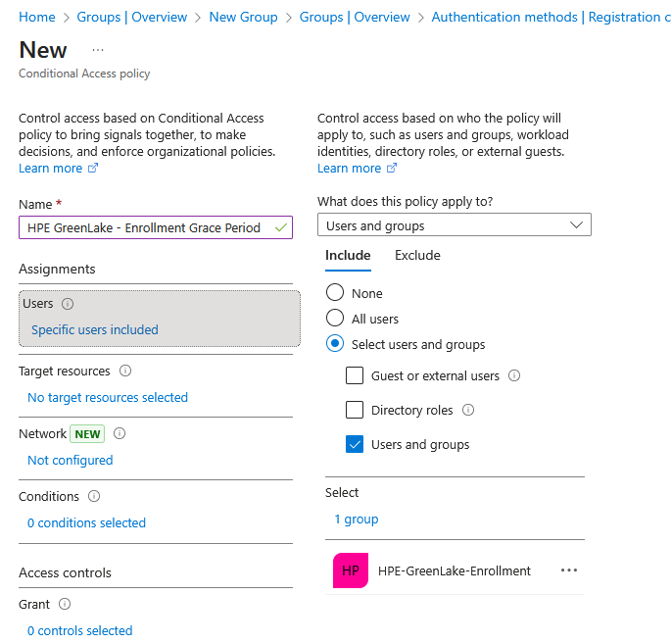Open the 'What does this policy apply to' dropdown
This screenshot has width=671, height=644.
(455, 225)
